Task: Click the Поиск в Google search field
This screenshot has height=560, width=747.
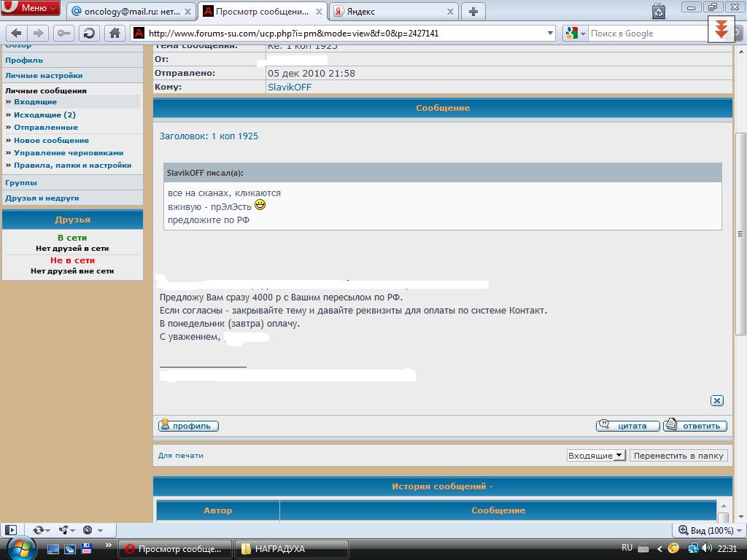Action: tap(648, 34)
